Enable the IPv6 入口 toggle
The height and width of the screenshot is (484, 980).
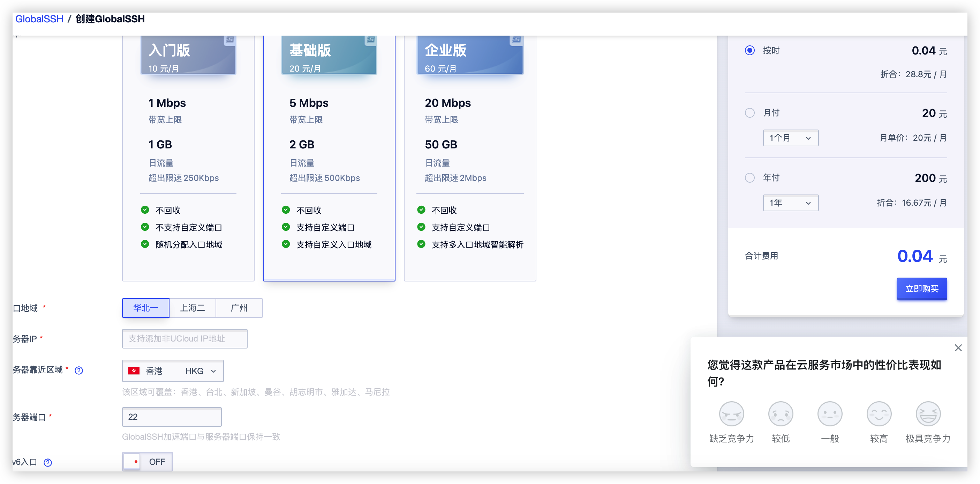[147, 461]
